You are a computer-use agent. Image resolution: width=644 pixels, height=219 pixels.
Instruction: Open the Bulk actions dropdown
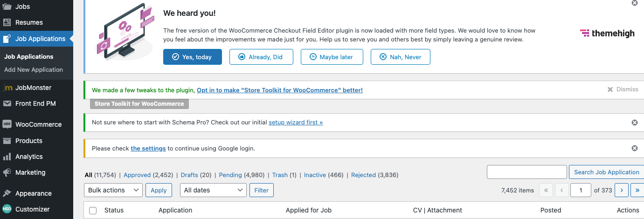pyautogui.click(x=113, y=190)
